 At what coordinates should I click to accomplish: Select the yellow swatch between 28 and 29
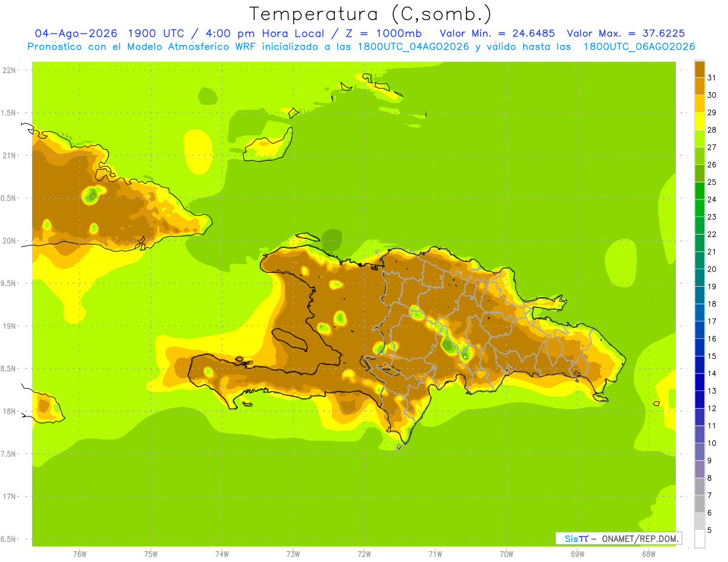699,121
